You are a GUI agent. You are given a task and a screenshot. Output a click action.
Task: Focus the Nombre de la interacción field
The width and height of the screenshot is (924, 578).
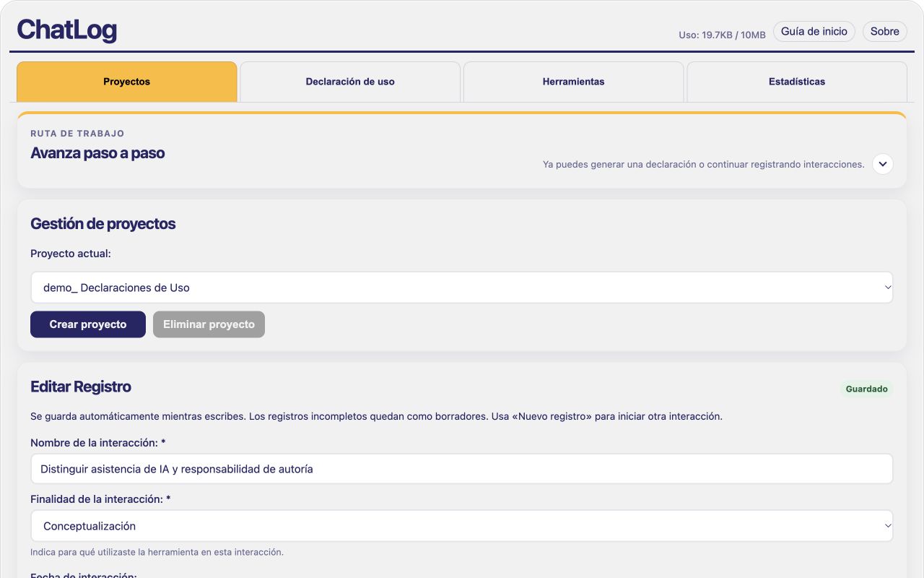click(x=462, y=469)
